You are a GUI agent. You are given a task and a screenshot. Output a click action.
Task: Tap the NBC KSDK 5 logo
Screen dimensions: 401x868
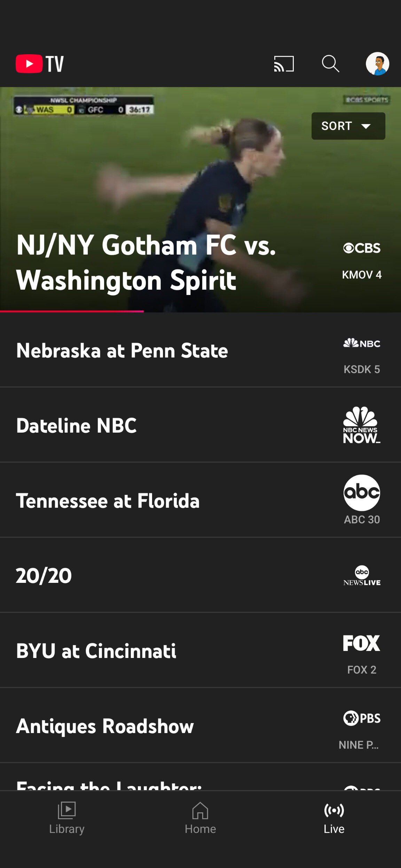[x=362, y=344]
